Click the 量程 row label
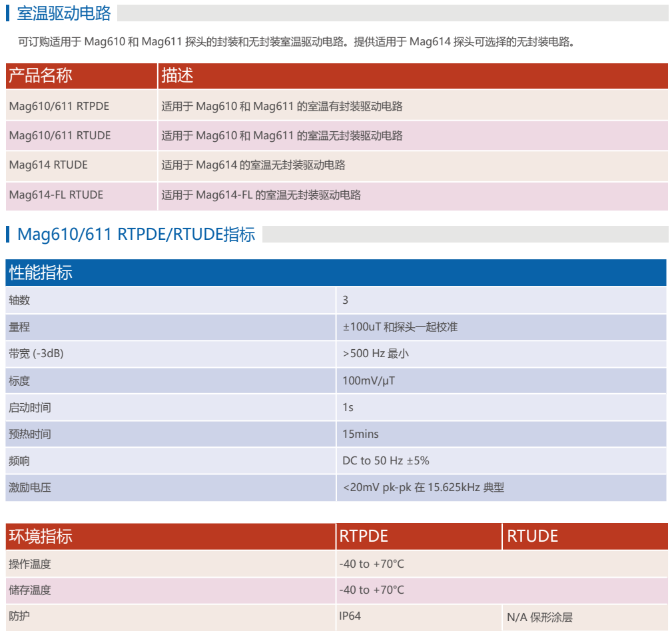Image resolution: width=672 pixels, height=637 pixels. [19, 326]
